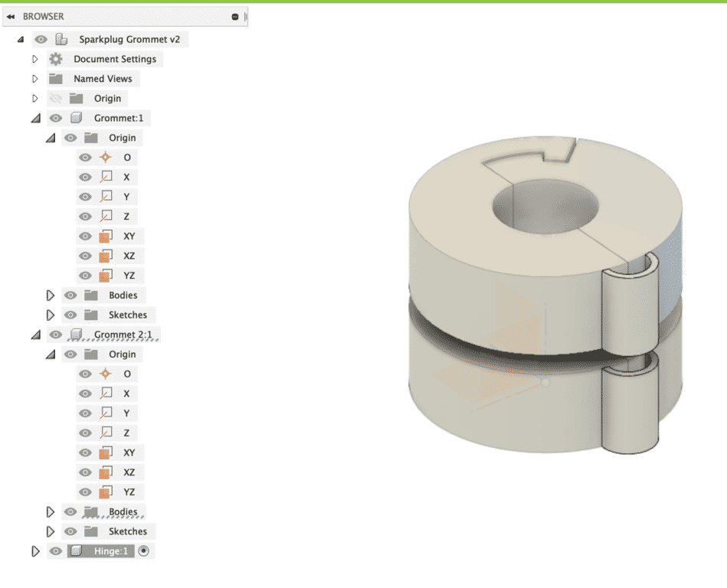This screenshot has height=588, width=727.
Task: Hide the Grommet:1 component visibility
Action: tap(56, 118)
